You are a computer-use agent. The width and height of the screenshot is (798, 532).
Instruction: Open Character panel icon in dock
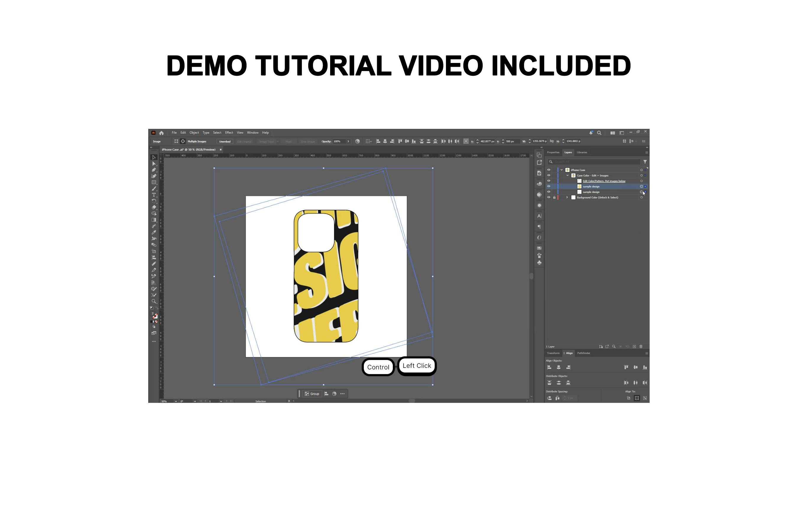point(539,216)
